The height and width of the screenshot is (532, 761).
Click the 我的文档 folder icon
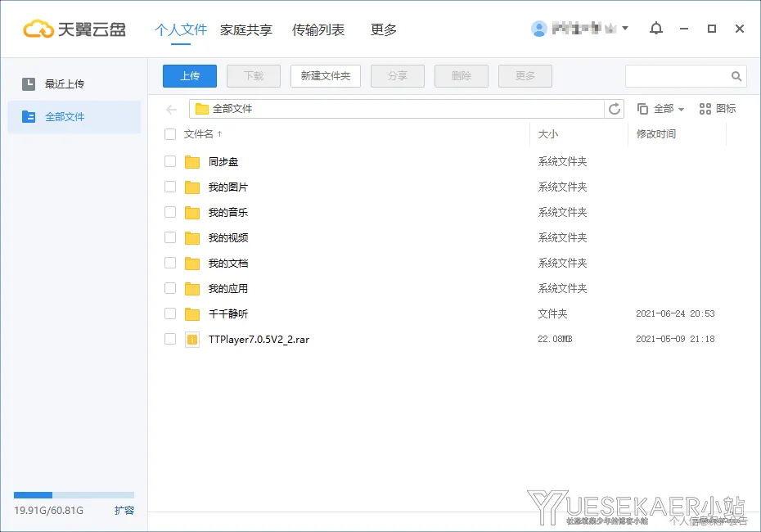pos(192,263)
